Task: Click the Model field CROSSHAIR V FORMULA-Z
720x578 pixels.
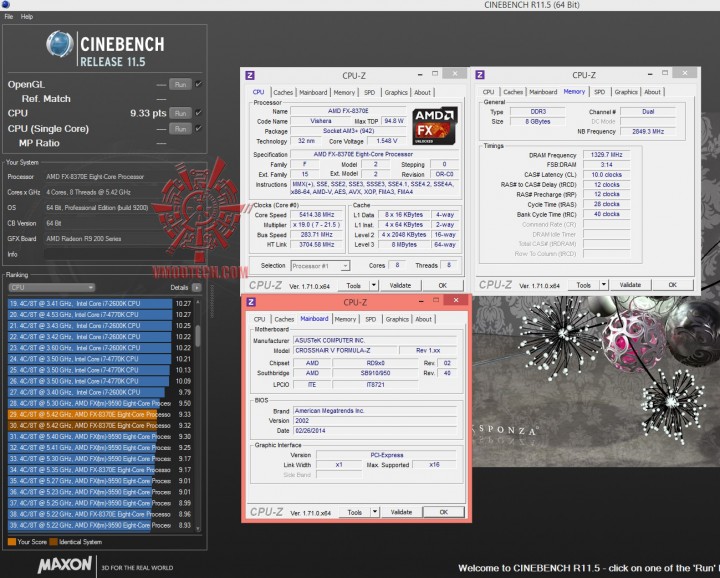Action: pyautogui.click(x=345, y=350)
